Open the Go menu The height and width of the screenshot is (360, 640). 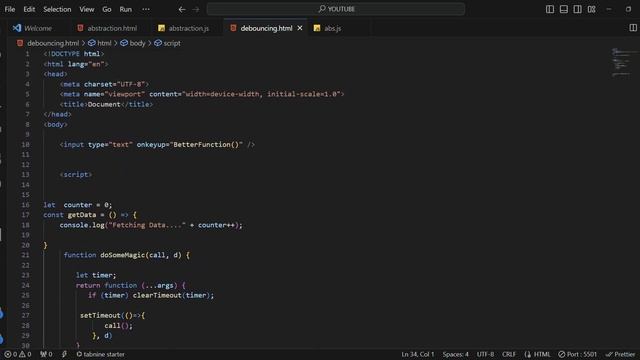[x=107, y=9]
